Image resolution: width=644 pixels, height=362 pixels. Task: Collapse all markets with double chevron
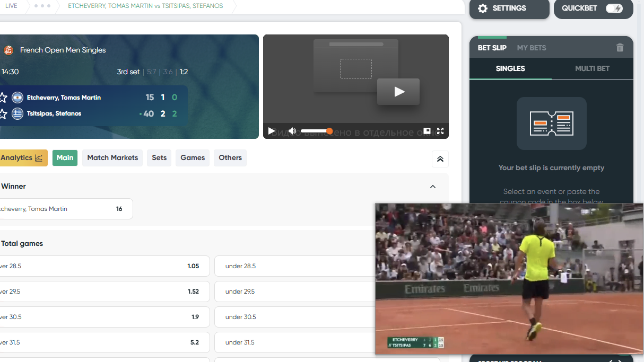440,159
